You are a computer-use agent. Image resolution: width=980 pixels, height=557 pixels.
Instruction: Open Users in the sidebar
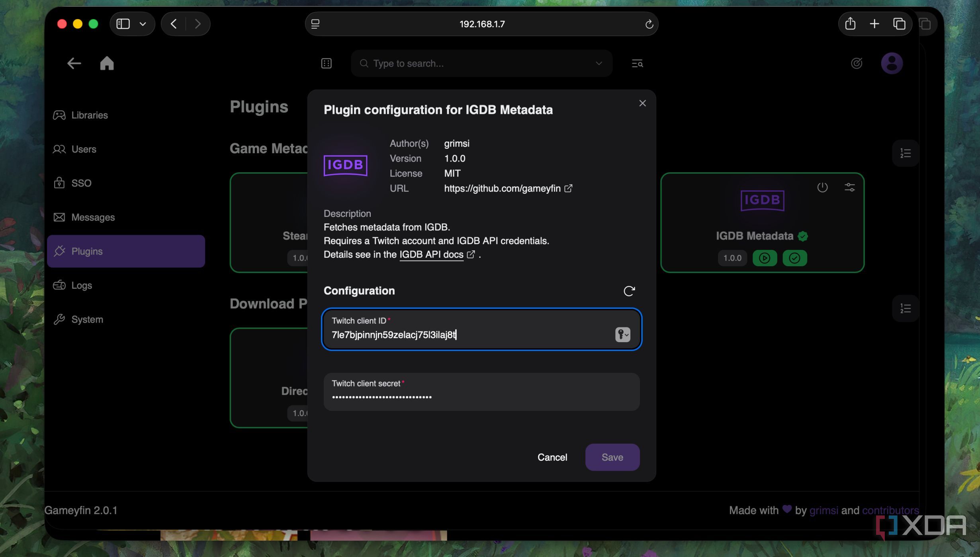(126, 149)
